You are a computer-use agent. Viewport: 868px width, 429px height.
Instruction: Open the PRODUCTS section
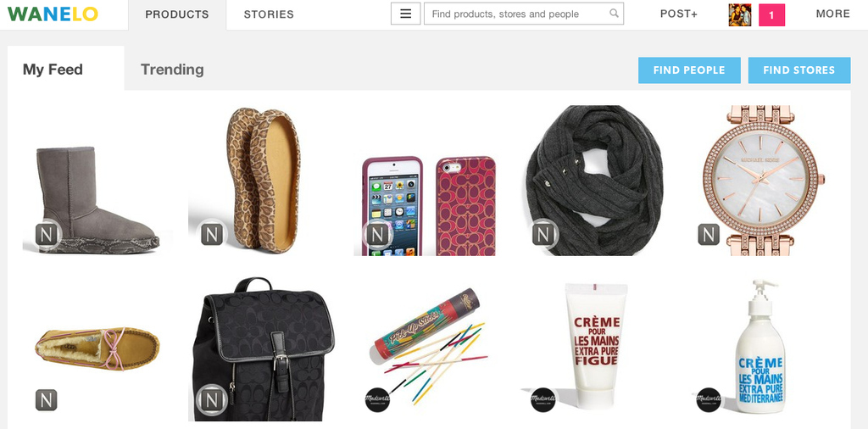pos(177,15)
